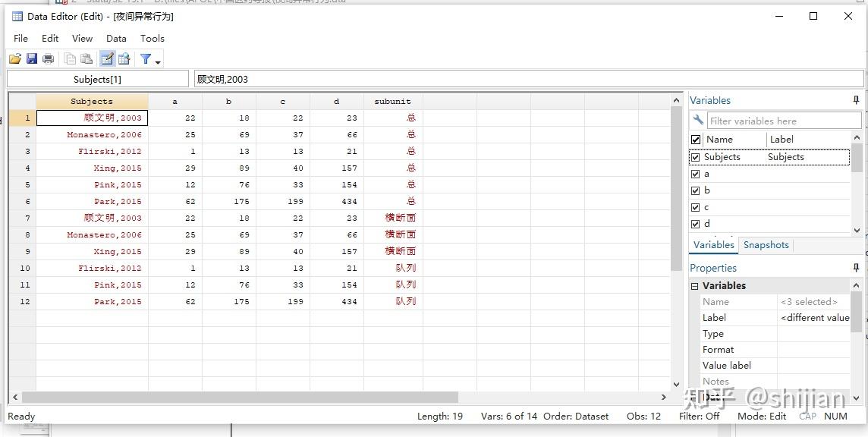This screenshot has width=868, height=437.
Task: Open the wrench dropdown in Variables filter
Action: click(698, 120)
